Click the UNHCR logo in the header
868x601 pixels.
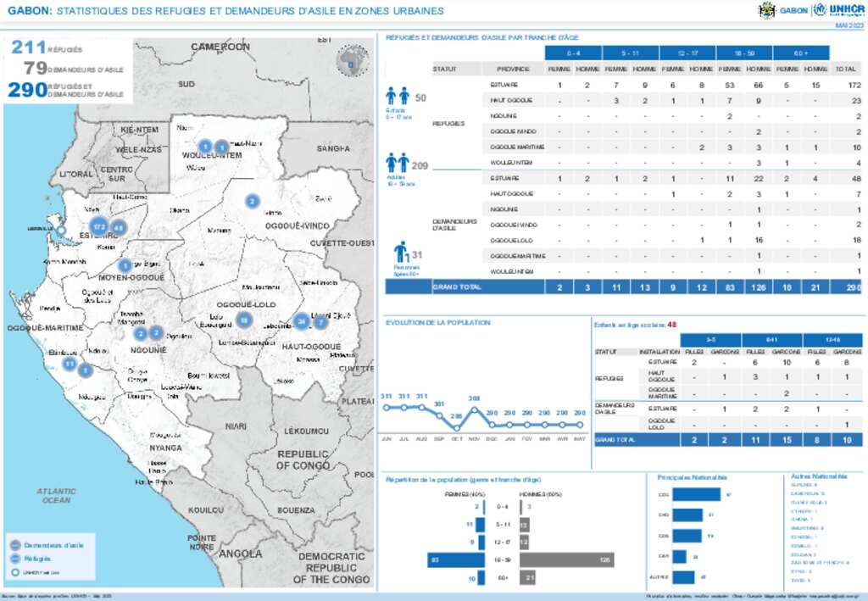[837, 11]
